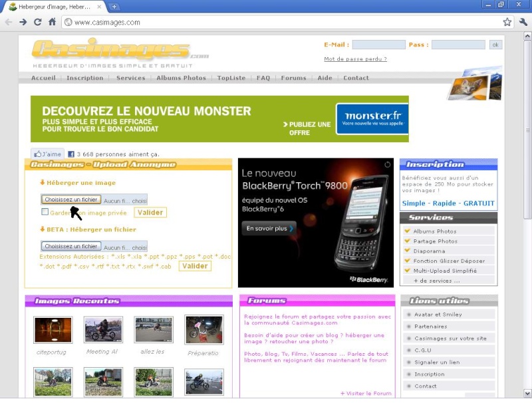Viewport: 532px width, 403px height.
Task: Open Albums Photos service link
Action: coord(435,231)
